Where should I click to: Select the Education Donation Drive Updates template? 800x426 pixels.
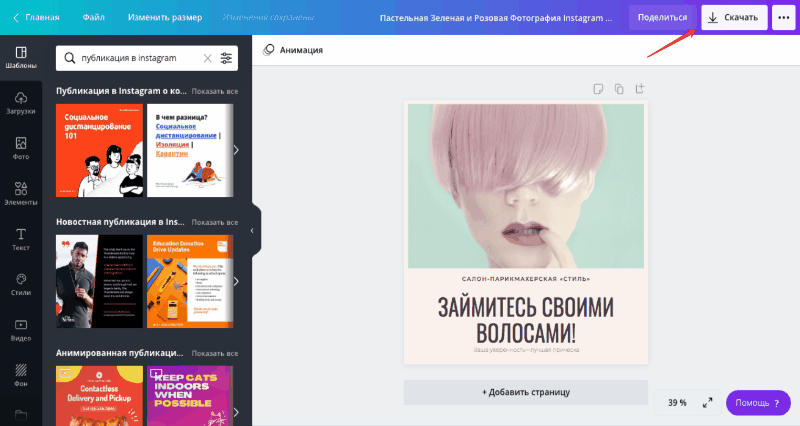190,281
